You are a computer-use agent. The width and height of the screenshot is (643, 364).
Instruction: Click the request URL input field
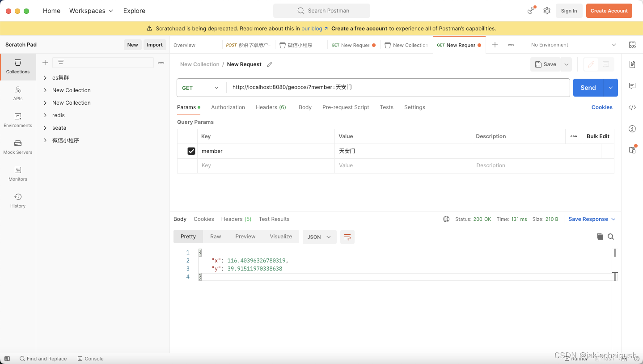click(x=398, y=88)
